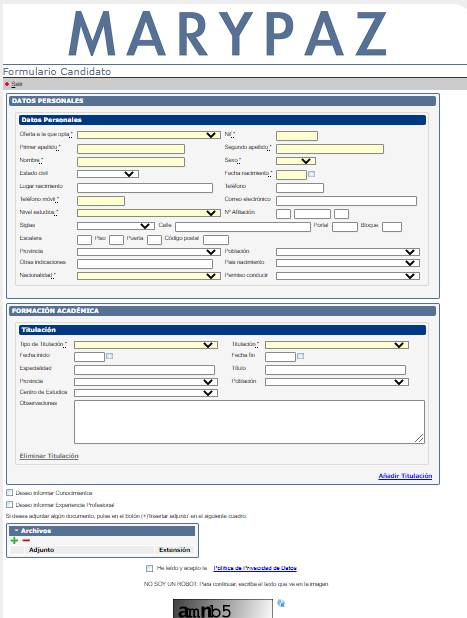Image resolution: width=467 pixels, height=618 pixels.
Task: Click the Teléfono input field
Action: click(300, 188)
